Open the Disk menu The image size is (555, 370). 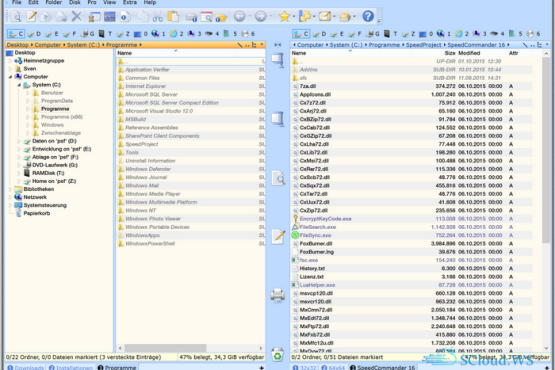tap(75, 2)
